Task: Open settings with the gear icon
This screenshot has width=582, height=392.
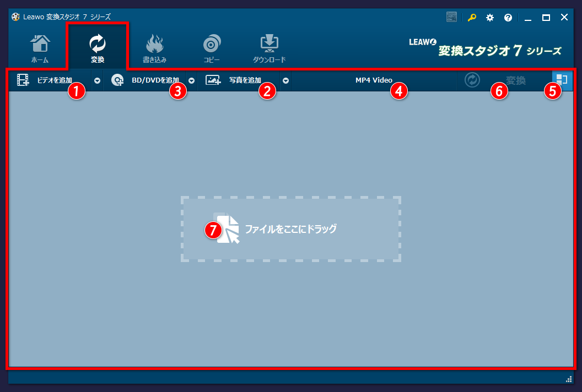Action: tap(489, 18)
